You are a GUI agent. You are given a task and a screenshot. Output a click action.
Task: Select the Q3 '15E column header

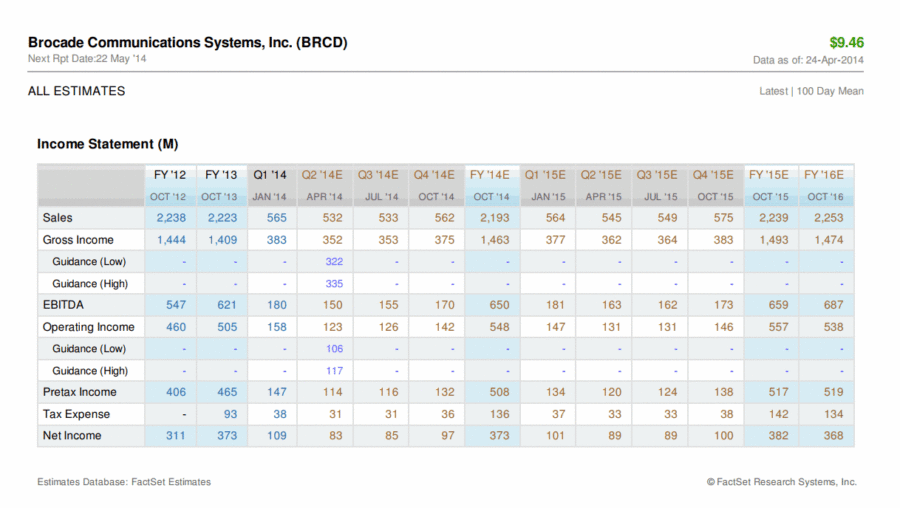(657, 174)
